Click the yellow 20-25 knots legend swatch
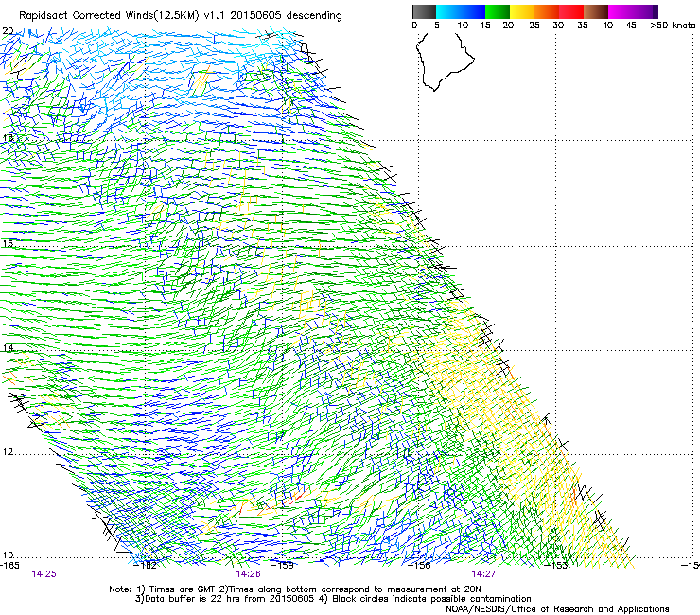Image resolution: width=700 pixels, height=615 pixels. click(522, 11)
